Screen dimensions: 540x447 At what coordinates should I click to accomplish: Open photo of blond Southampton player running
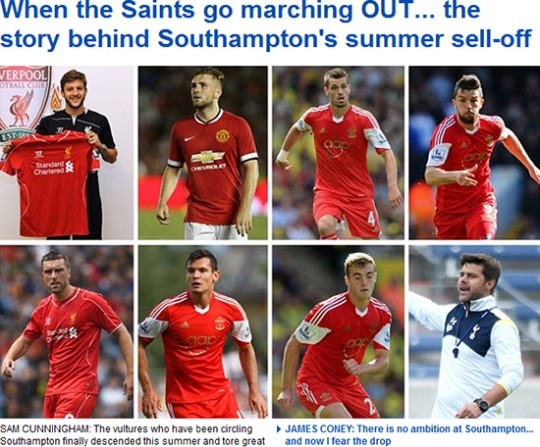(x=338, y=332)
